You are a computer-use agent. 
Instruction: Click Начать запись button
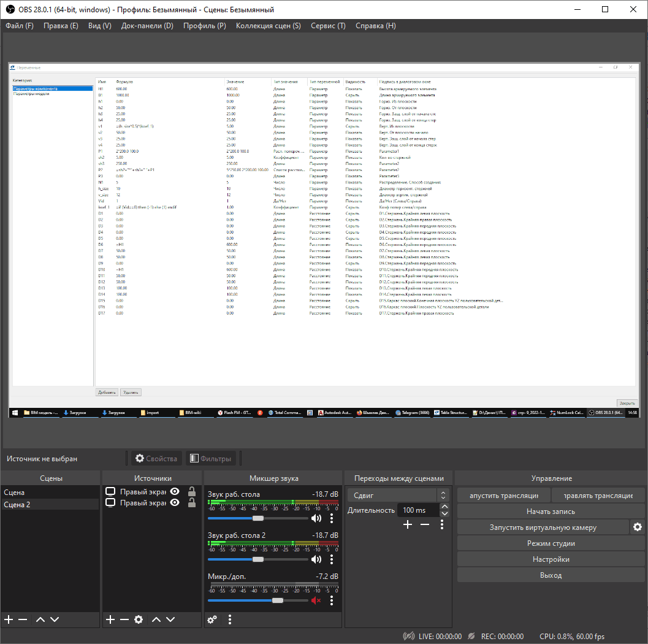551,512
